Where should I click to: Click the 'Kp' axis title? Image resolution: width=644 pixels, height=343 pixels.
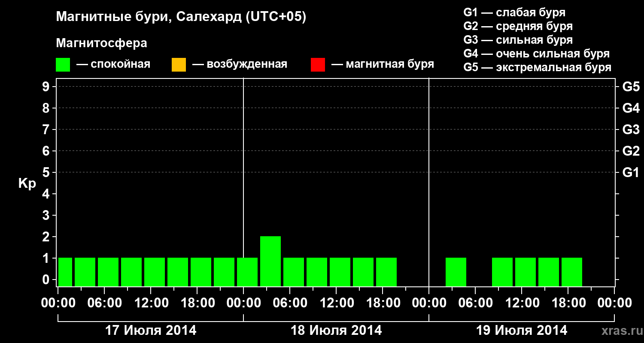[x=27, y=184]
